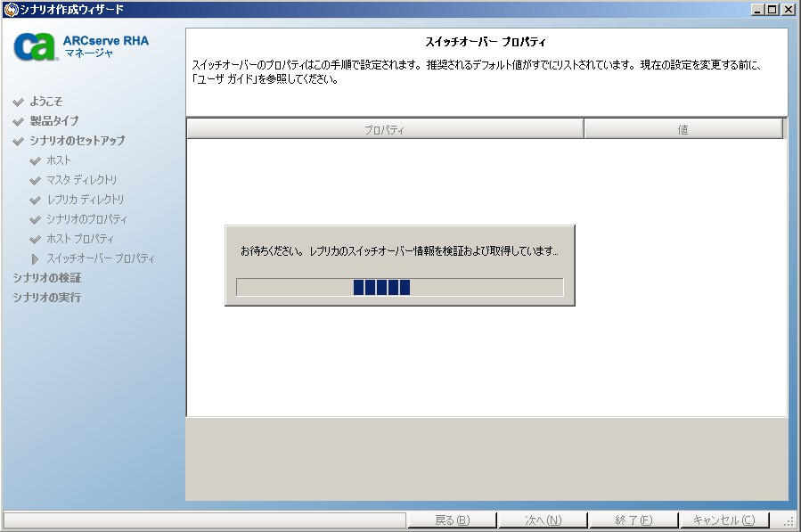Click checkmark beside シナリオのプロパティ
Image resolution: width=801 pixels, height=532 pixels.
(x=36, y=220)
